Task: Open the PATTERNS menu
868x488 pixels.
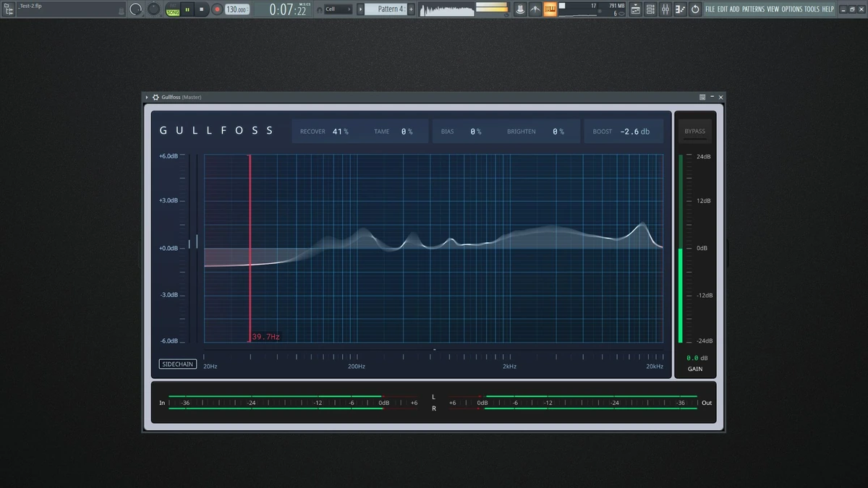Action: (x=753, y=9)
